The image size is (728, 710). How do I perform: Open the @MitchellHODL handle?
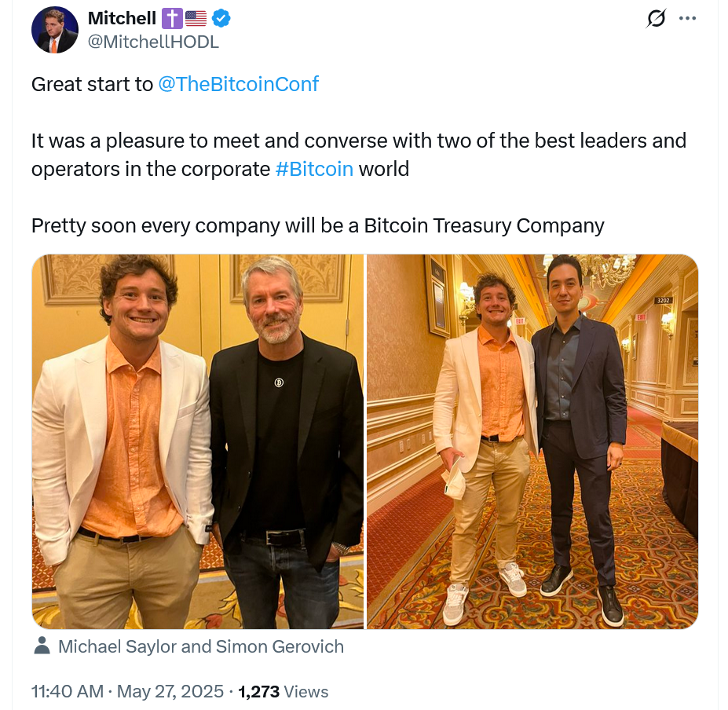click(152, 42)
